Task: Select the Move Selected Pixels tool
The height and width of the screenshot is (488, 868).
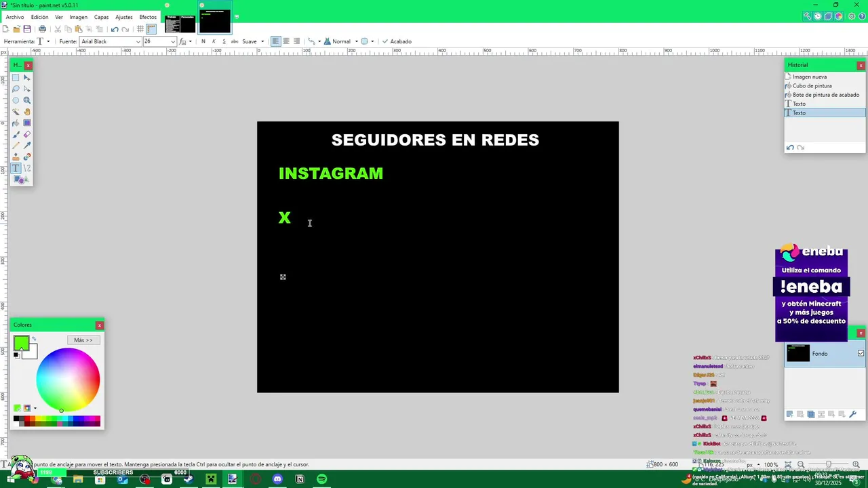Action: point(27,77)
